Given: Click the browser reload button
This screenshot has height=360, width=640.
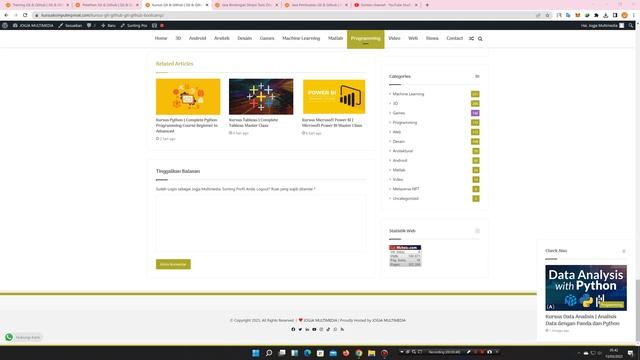Looking at the screenshot, I should coord(25,15).
